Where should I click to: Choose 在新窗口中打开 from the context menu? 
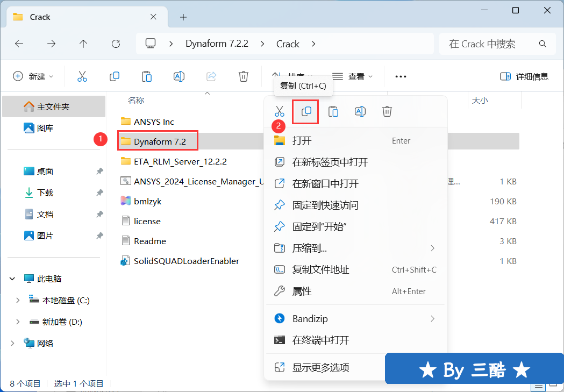356,184
